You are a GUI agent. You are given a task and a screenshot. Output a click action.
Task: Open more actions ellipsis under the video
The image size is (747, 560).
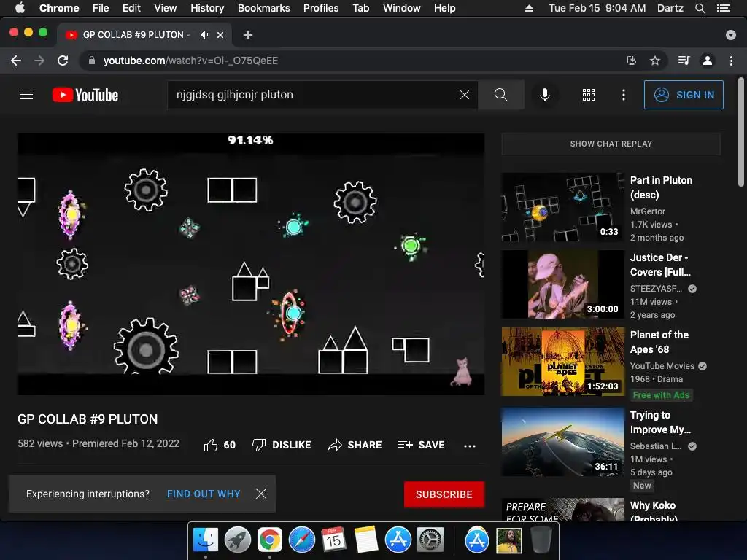470,446
